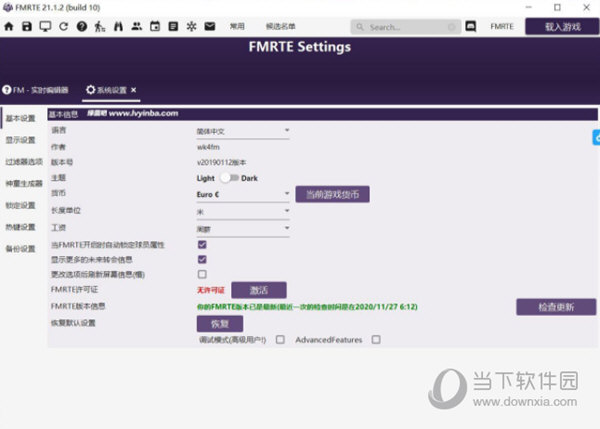Select 基本设置 in the sidebar

pos(20,118)
